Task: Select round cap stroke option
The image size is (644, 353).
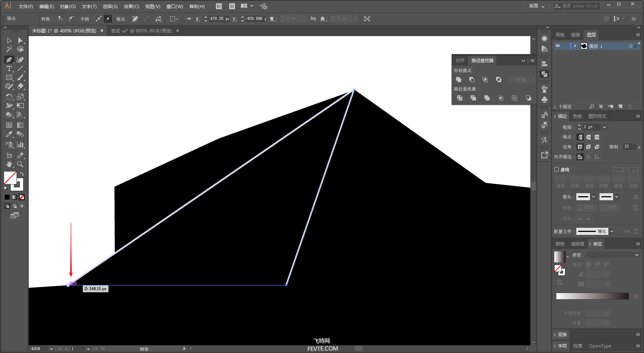Action: [x=588, y=137]
